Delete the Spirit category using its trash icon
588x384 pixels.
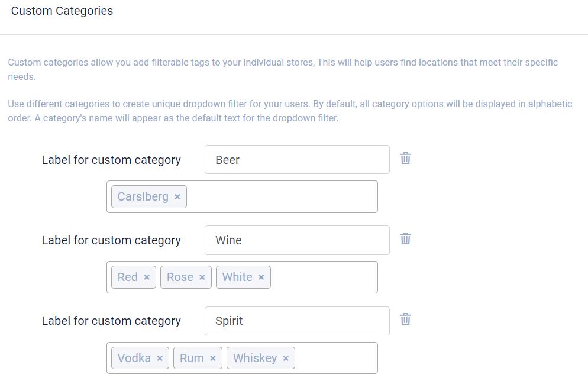pyautogui.click(x=405, y=319)
